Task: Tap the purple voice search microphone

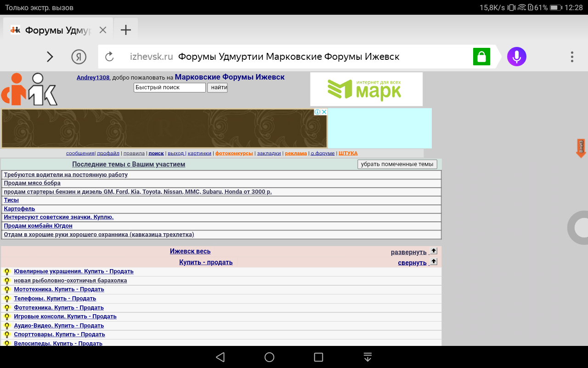Action: click(x=516, y=57)
